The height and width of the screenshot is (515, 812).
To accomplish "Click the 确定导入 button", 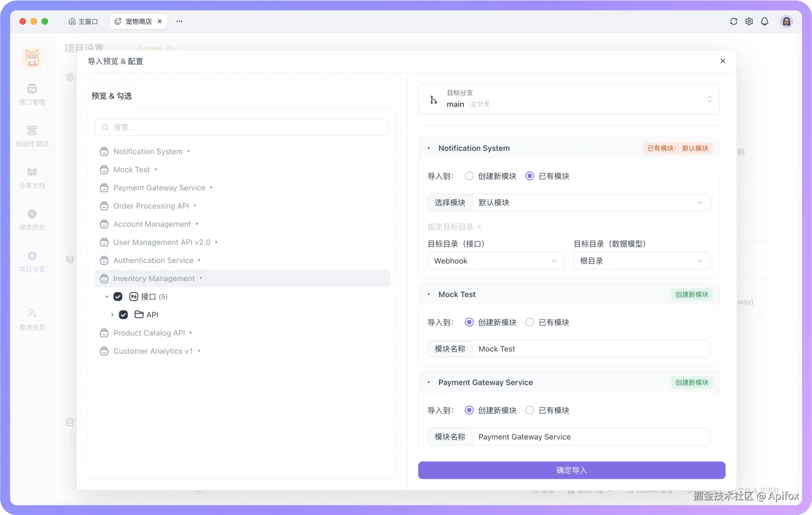I will click(572, 470).
